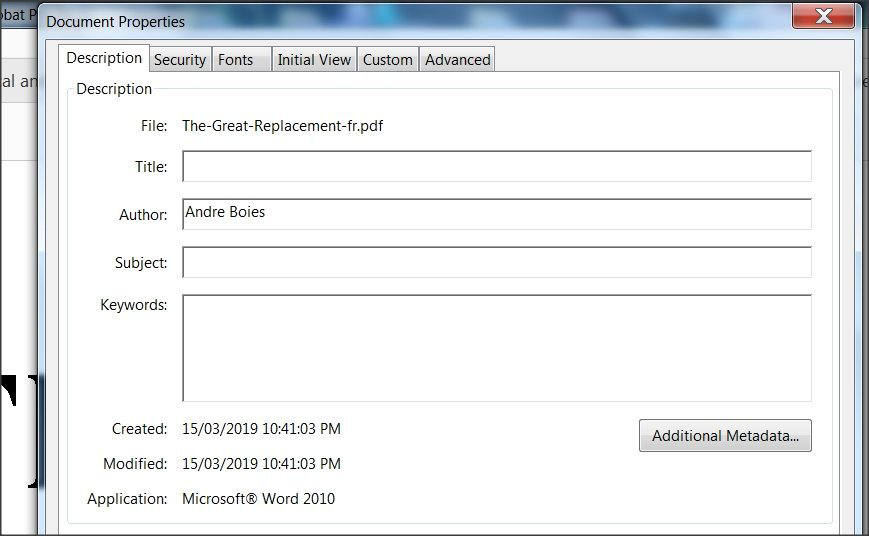Click the Modified: label

(x=135, y=463)
